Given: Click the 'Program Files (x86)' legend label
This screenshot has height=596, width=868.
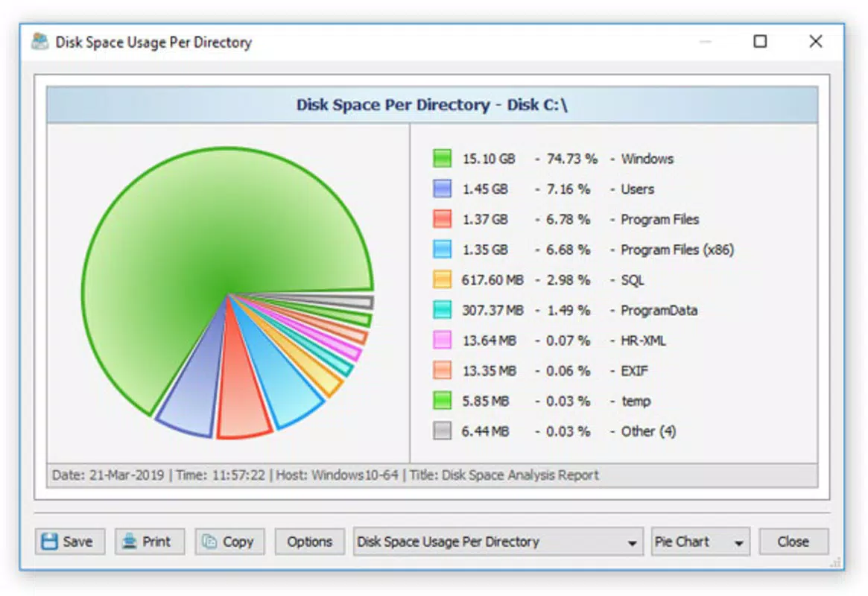Looking at the screenshot, I should pyautogui.click(x=677, y=250).
